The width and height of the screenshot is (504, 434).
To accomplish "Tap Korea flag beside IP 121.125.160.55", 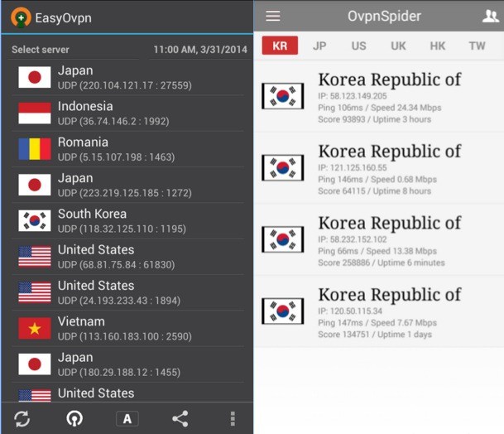I will point(283,167).
